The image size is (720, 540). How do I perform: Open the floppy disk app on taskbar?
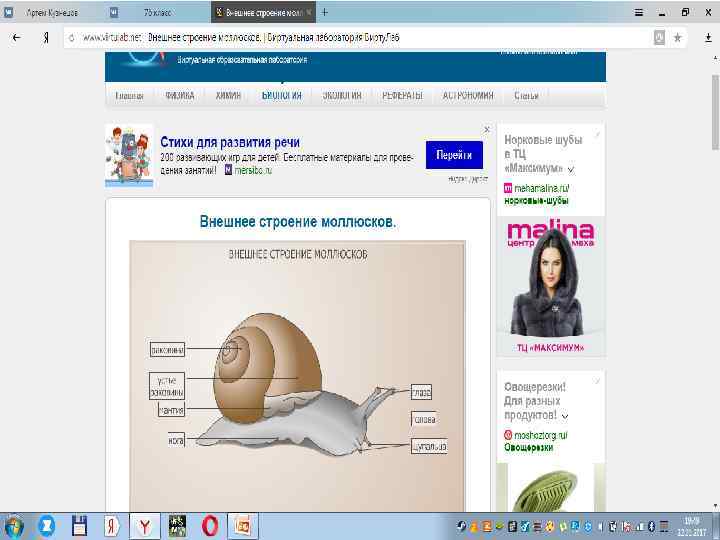click(79, 526)
